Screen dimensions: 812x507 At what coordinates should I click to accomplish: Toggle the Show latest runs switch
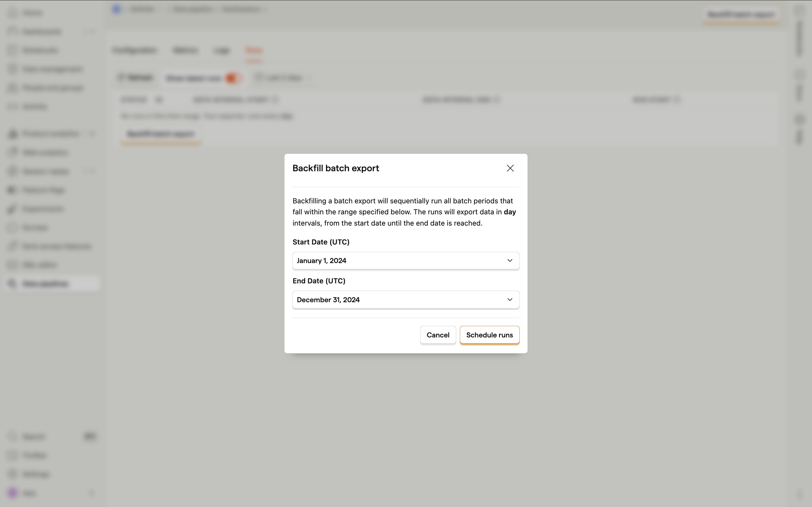click(x=233, y=78)
